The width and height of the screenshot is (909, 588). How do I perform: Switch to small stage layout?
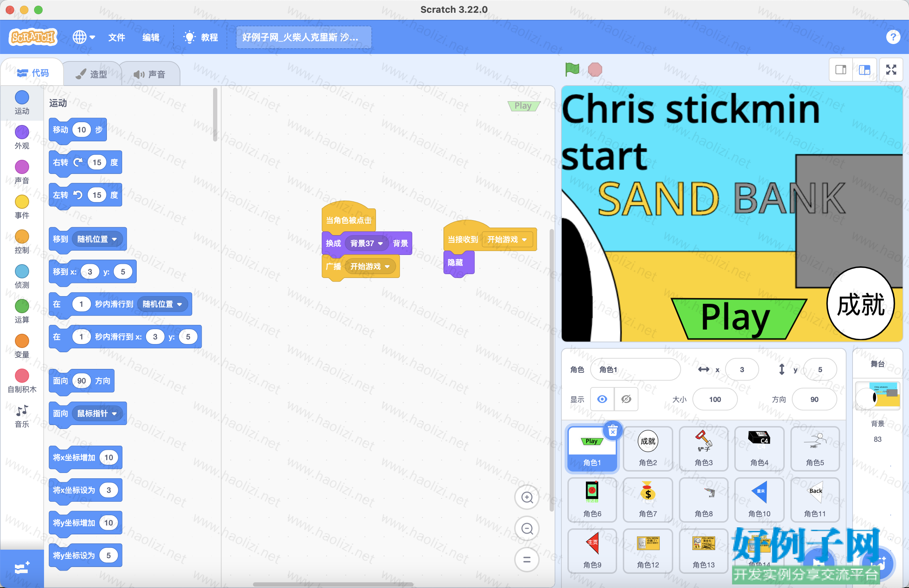tap(841, 70)
